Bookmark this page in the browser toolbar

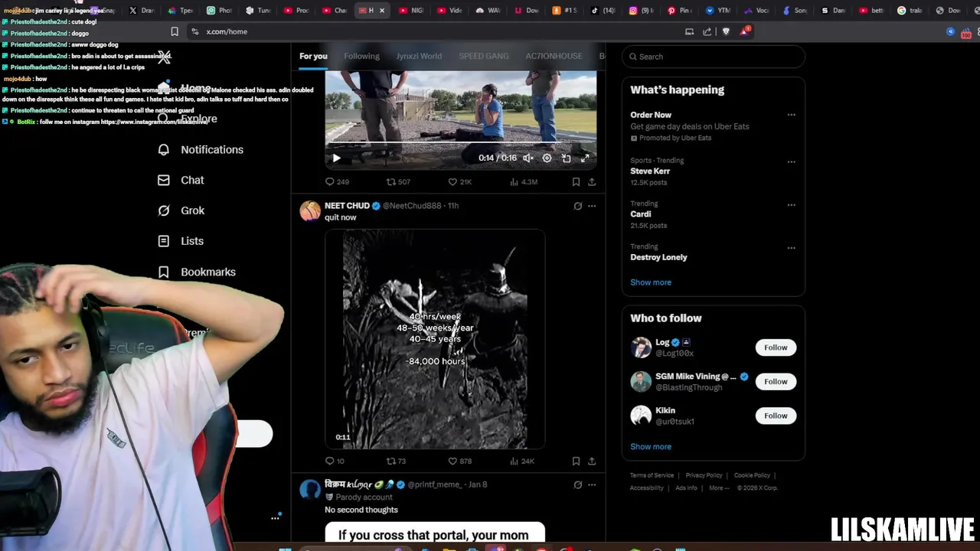(x=175, y=31)
